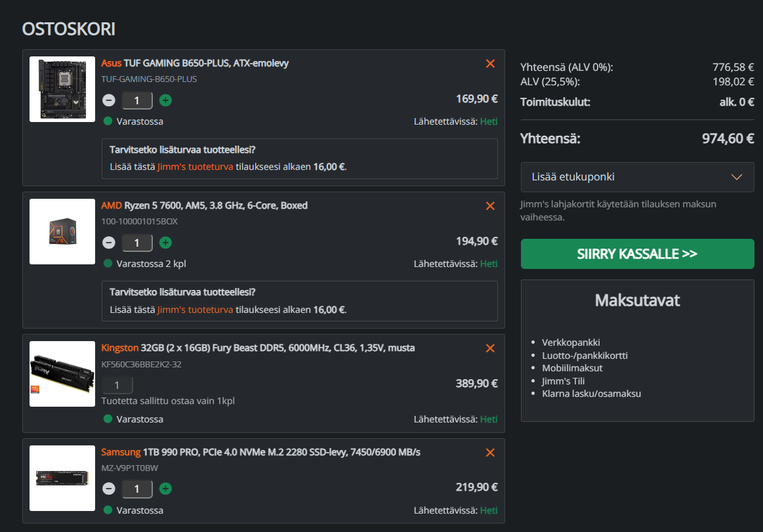Open Kingston 32GB Fury Beast DDR5 link
The image size is (763, 532).
[x=258, y=348]
